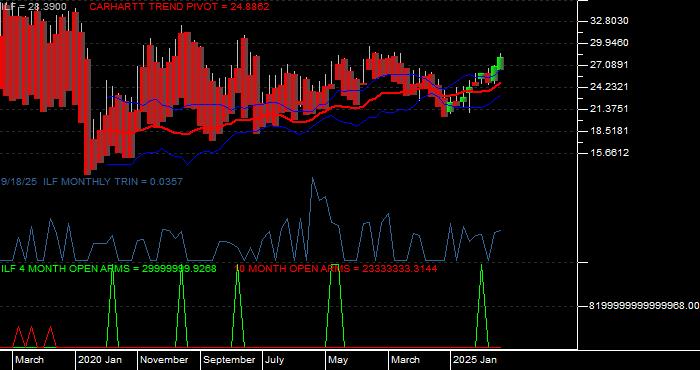Viewport: 700px width, 370px height.
Task: Select the ILF 4 MONTH OPEN ARMS label
Action: [108, 269]
